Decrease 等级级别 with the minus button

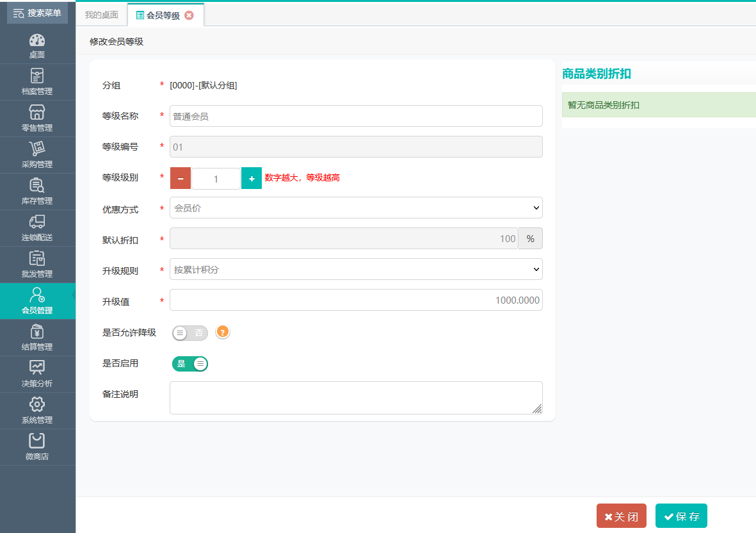tap(181, 179)
